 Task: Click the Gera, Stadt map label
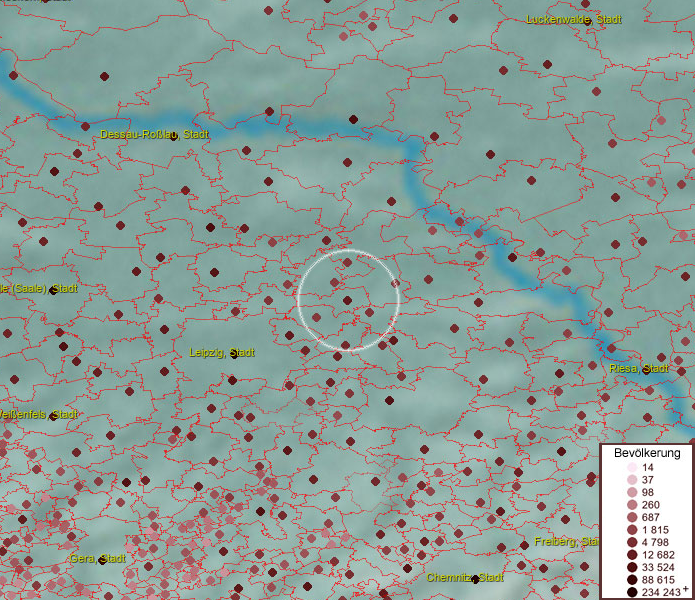tap(98, 558)
